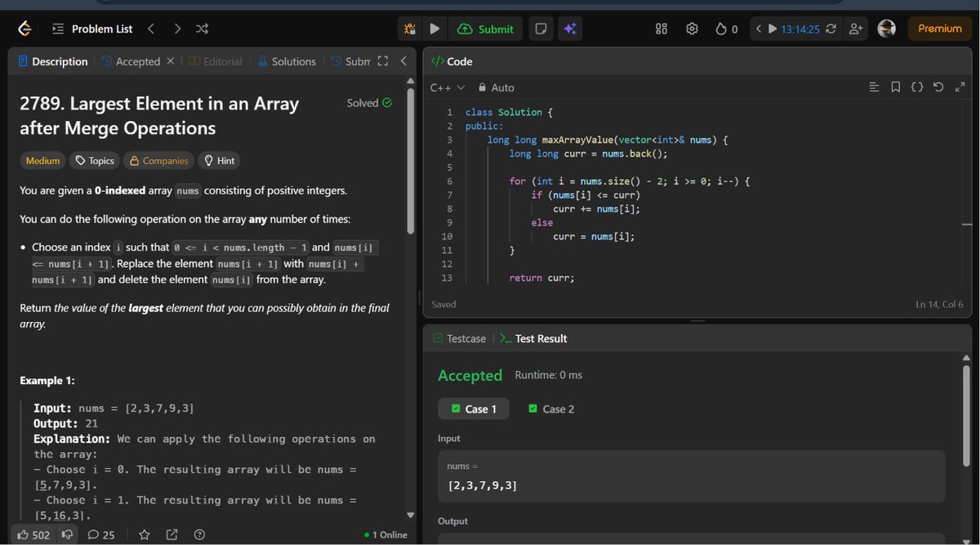Click the LeetCode logo icon
Image resolution: width=980 pixels, height=545 pixels.
click(24, 29)
